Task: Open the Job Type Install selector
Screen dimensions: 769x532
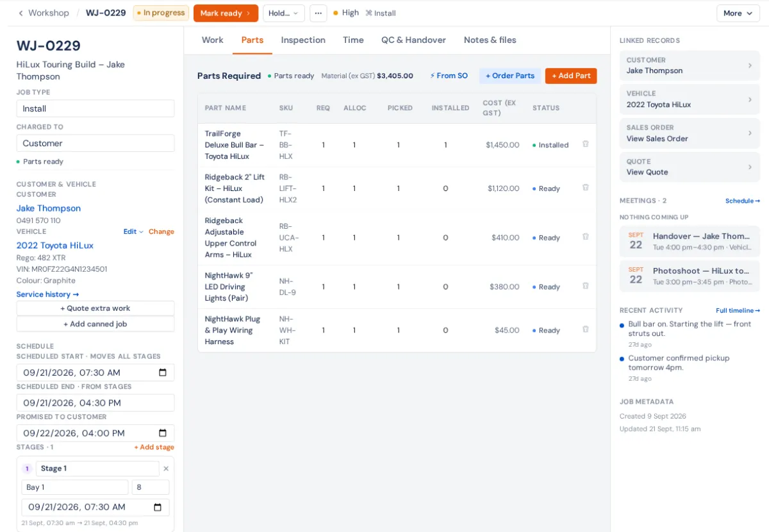Action: 95,108
